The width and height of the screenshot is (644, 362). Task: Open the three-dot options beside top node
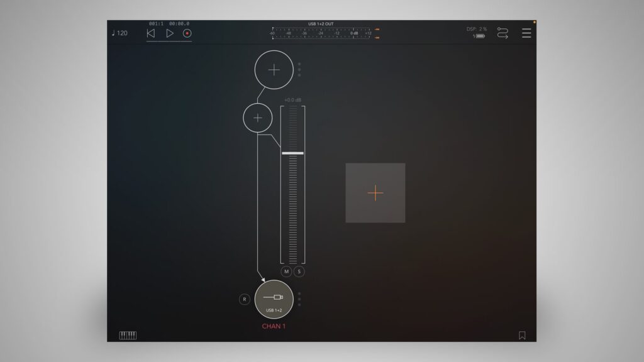click(x=299, y=70)
